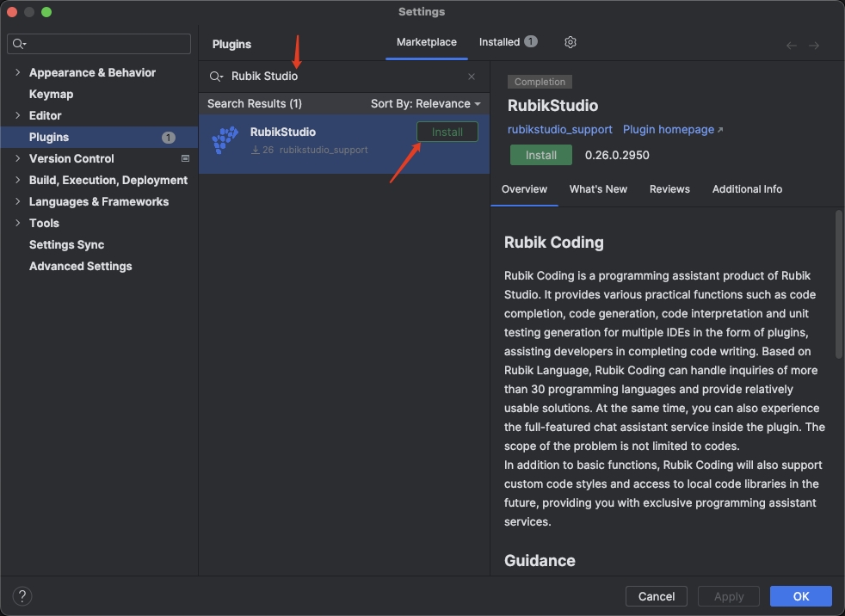
Task: Open the What's New tab
Action: coord(598,189)
